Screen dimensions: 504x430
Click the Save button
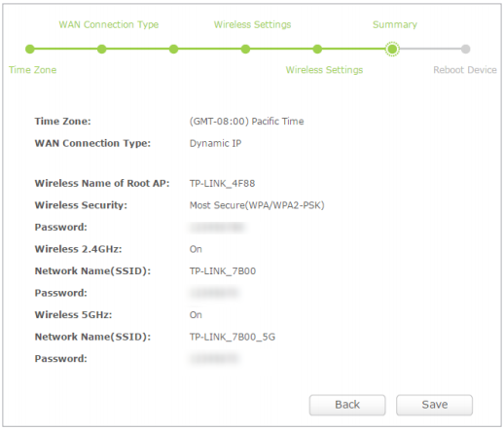click(x=434, y=405)
